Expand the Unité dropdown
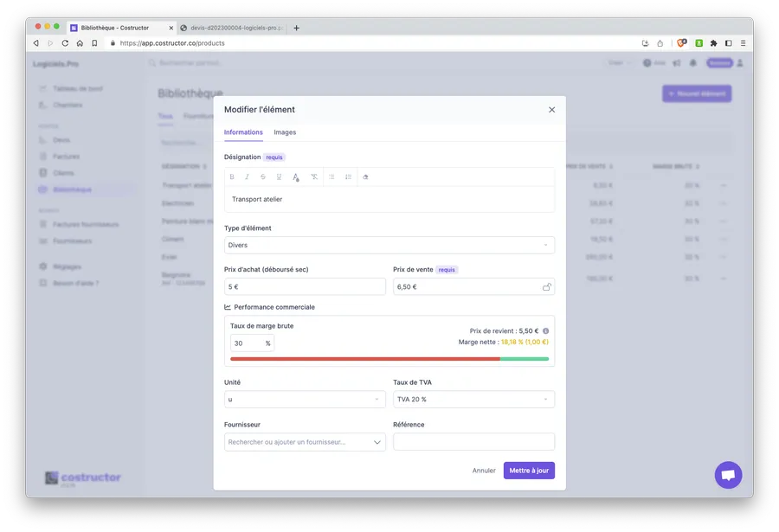 click(305, 399)
